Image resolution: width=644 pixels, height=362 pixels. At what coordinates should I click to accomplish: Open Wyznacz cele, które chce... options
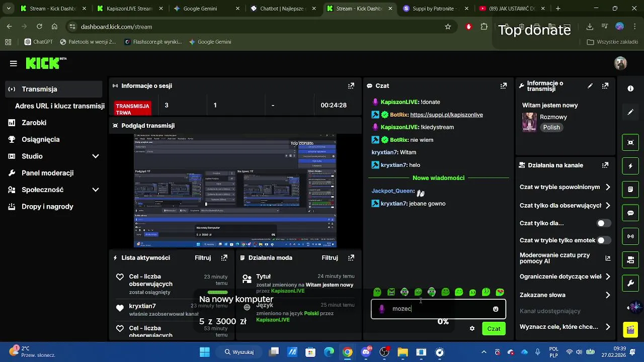pos(565,327)
